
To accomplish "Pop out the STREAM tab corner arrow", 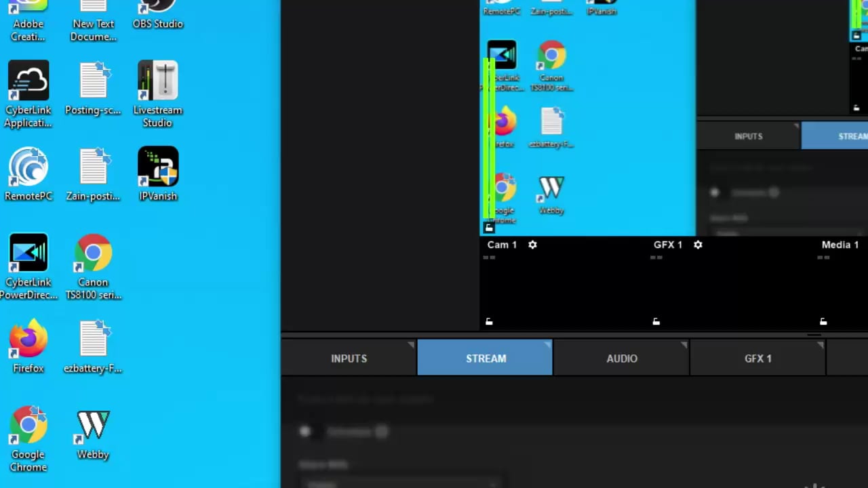I will coord(547,346).
